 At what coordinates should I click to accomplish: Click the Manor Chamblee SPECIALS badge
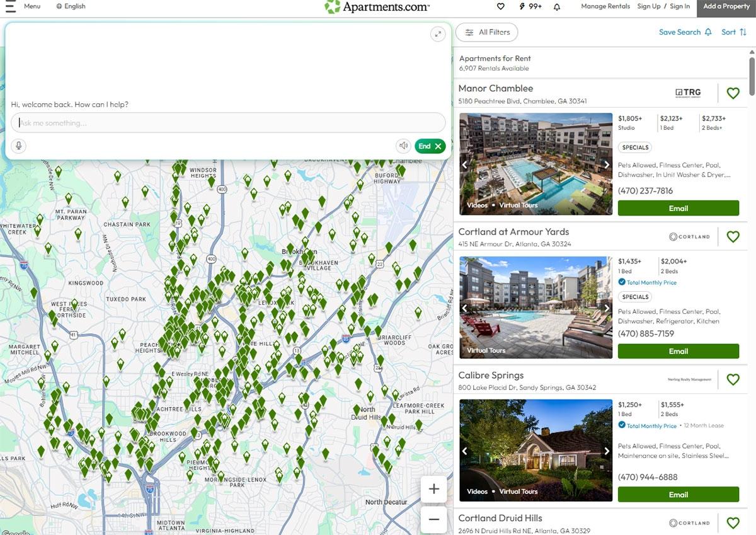coord(635,147)
